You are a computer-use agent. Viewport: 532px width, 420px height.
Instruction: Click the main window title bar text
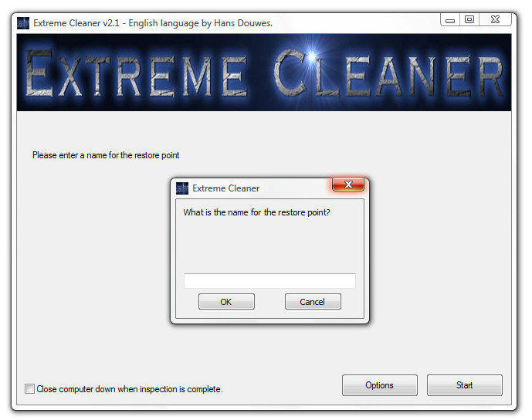pos(153,23)
